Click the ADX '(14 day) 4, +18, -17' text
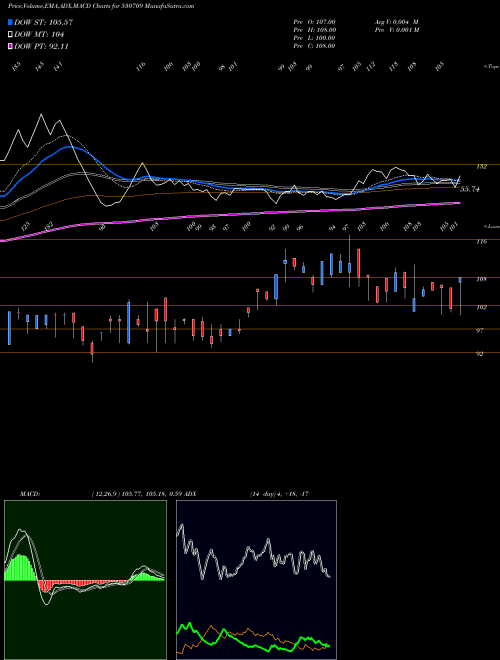 pos(279,494)
